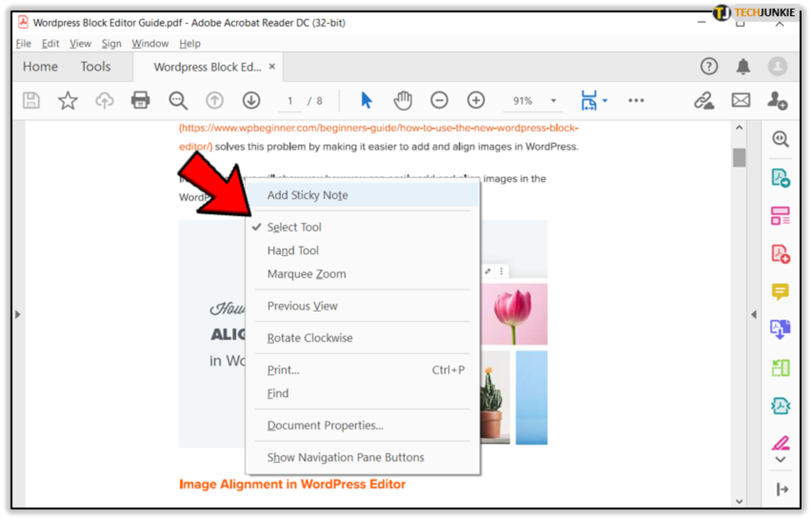Switch to Marquee Zoom mode

coord(306,273)
